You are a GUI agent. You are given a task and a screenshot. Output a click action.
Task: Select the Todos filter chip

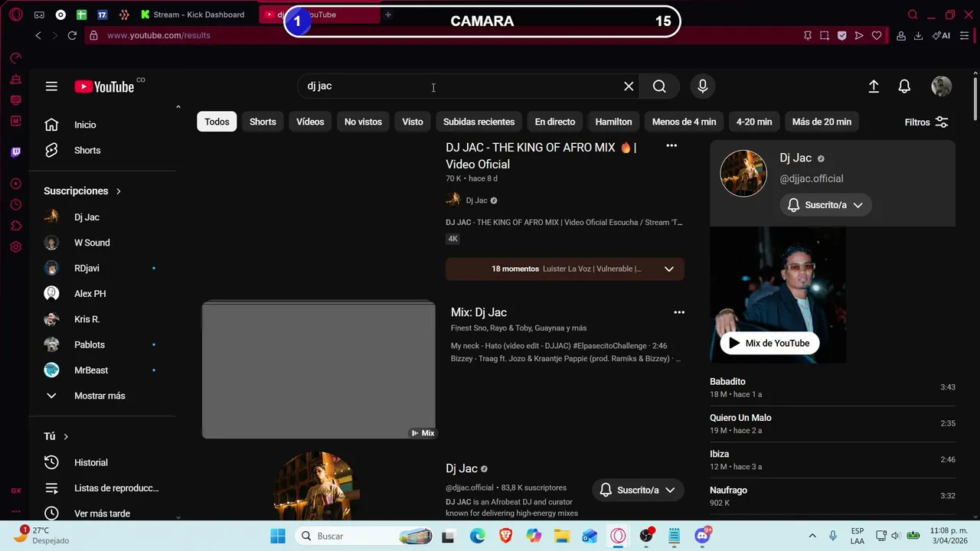pos(217,122)
